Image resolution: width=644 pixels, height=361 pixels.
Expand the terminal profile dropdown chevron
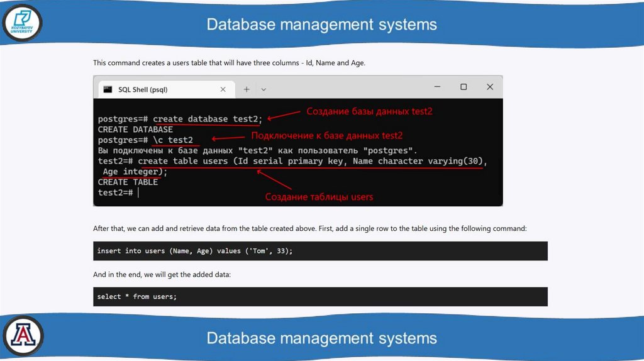point(264,89)
